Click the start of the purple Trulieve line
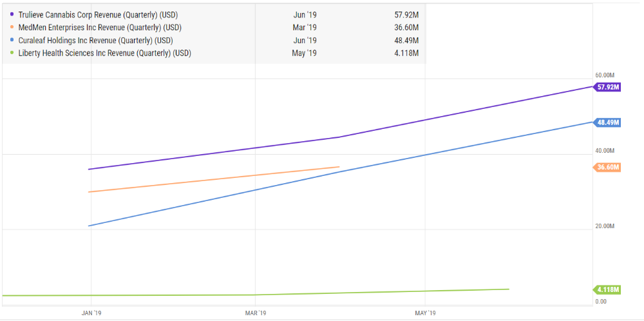644x321 pixels. coord(89,169)
